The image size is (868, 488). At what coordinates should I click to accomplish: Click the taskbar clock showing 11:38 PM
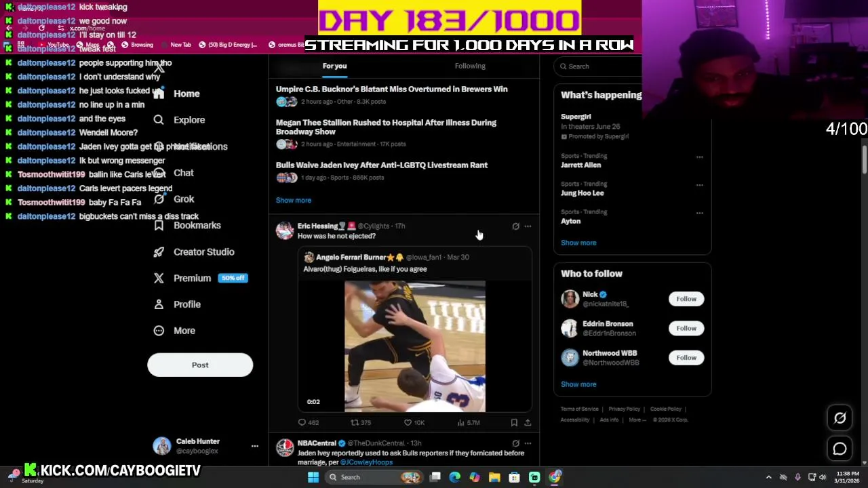pos(848,477)
